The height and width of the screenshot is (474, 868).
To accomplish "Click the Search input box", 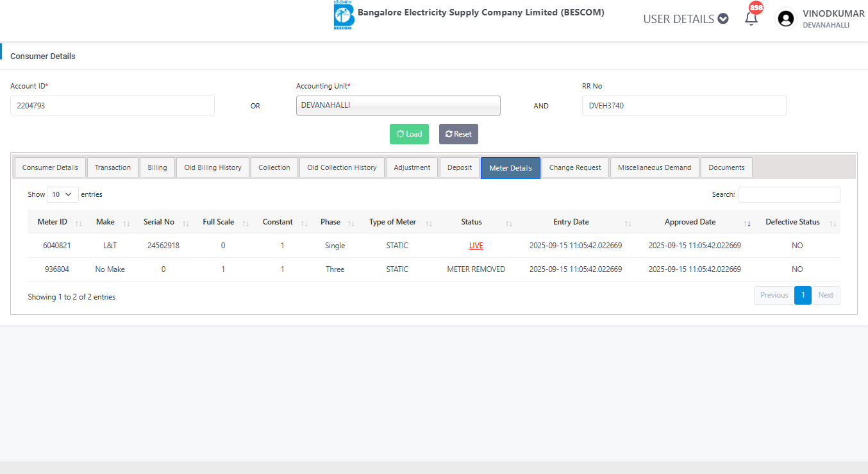I will tap(789, 194).
